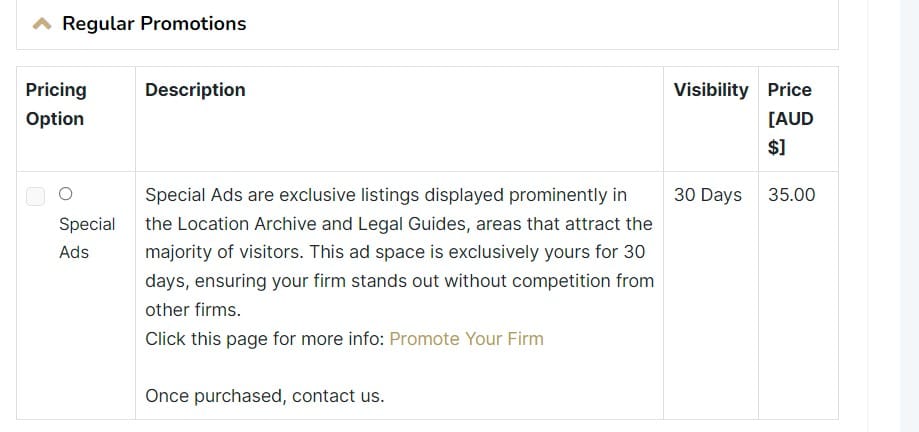Open the Promote Your Firm link
This screenshot has width=919, height=432.
tap(466, 339)
